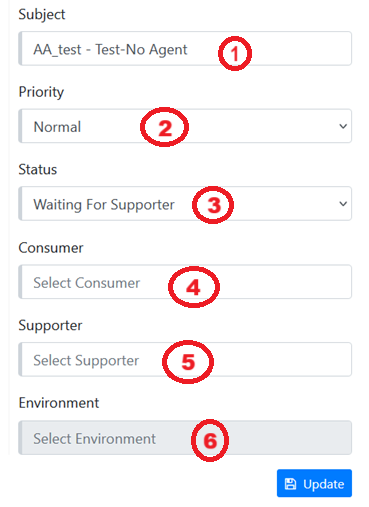Click the red circled number 6 annotation

click(210, 440)
